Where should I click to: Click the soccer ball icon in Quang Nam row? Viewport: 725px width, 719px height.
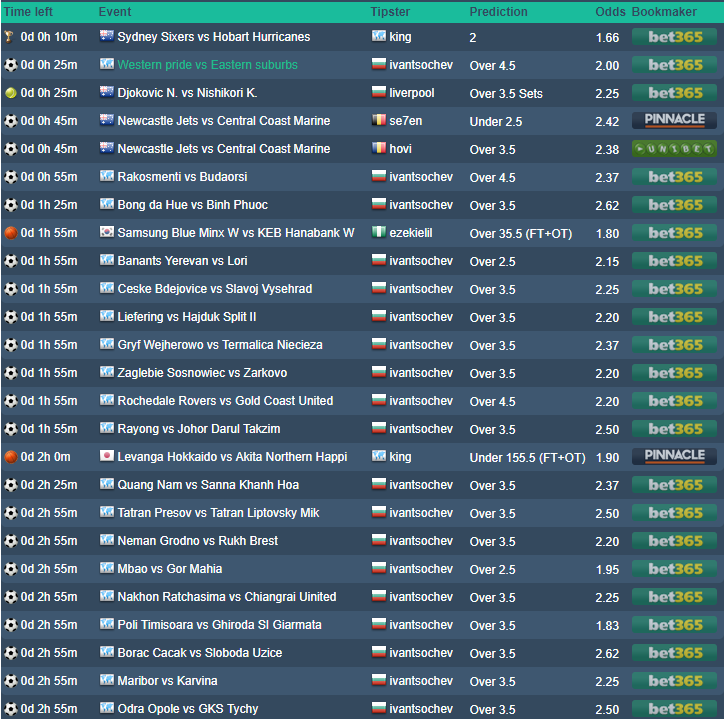(x=11, y=485)
